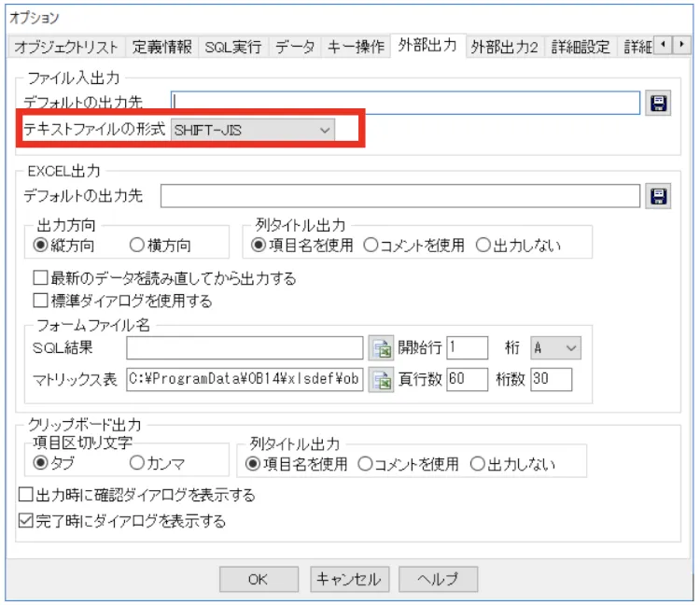Choose 出力しない for EXCEL column title
Screen dimensions: 700x605
(518, 246)
